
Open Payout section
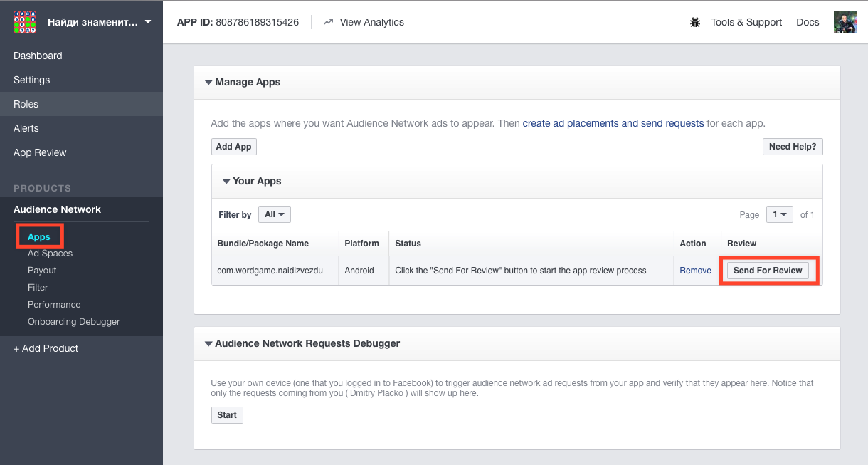click(42, 271)
